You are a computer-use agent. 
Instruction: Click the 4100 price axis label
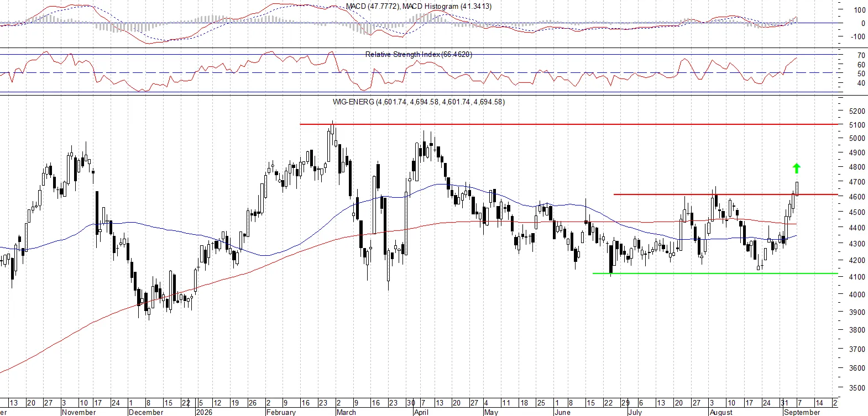pyautogui.click(x=857, y=277)
